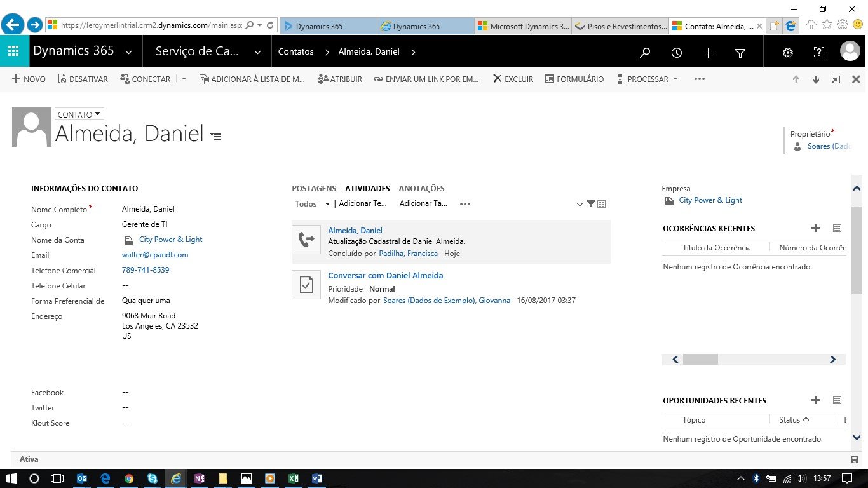Screen dimensions: 868x488
Task: Expand the chevron after Almeida, Daniel breadcrumb
Action: click(x=413, y=52)
